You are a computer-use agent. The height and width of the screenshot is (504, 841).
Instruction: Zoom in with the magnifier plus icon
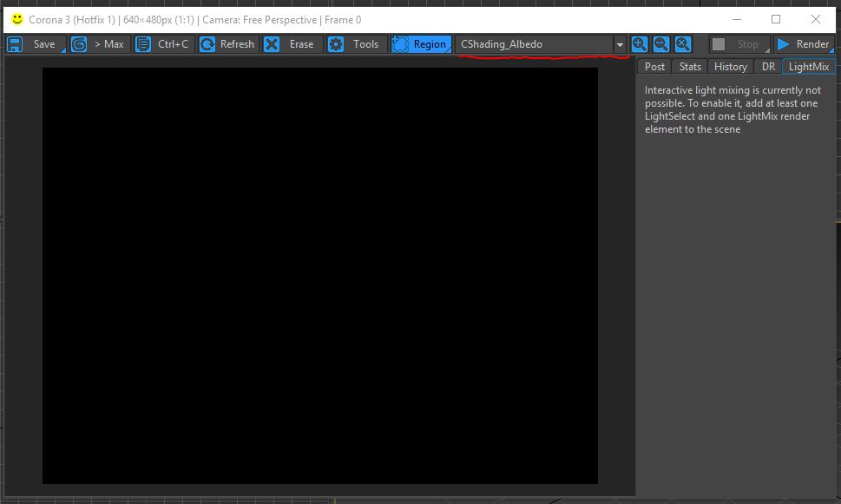pyautogui.click(x=640, y=44)
